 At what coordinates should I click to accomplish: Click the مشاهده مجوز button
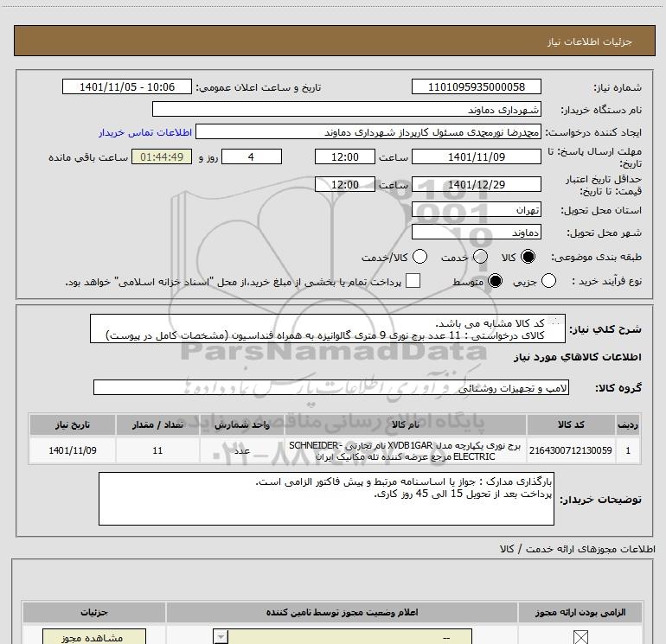click(94, 637)
